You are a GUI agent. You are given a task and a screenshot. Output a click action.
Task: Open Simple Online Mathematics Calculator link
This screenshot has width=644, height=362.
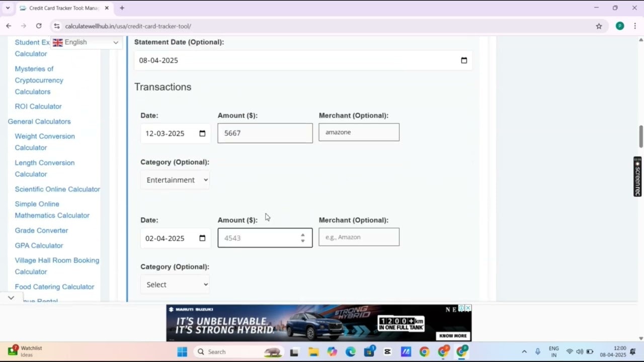(52, 210)
